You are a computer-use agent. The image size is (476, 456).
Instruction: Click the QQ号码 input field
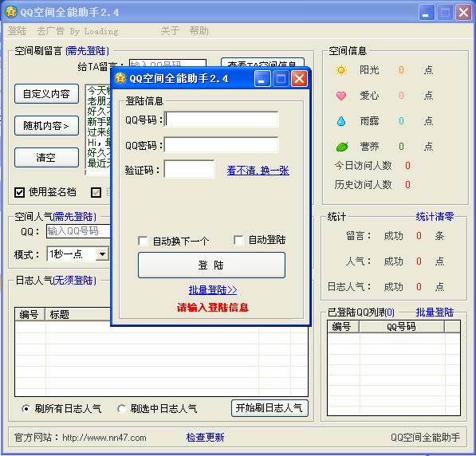pyautogui.click(x=222, y=120)
